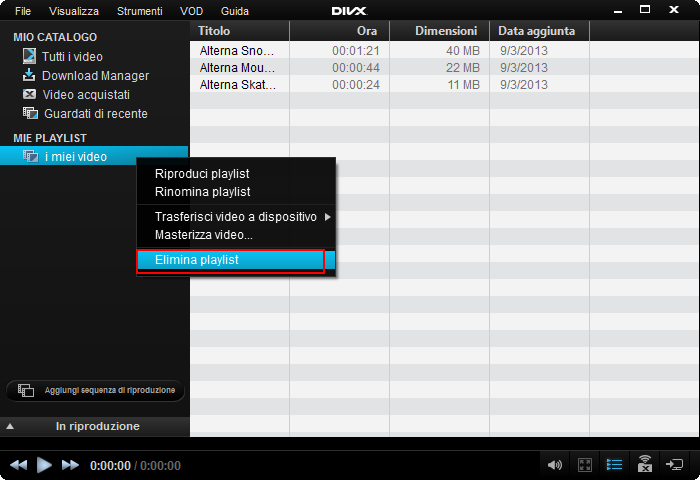Click Aggiungi sequenza di riproduzione button
The width and height of the screenshot is (700, 480).
tap(95, 391)
